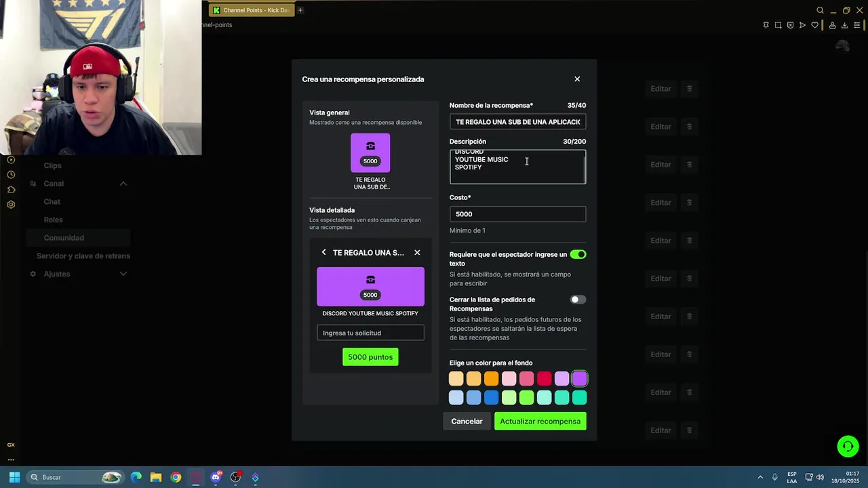This screenshot has height=488, width=868.
Task: Disable the require viewer text toggle
Action: [x=578, y=254]
